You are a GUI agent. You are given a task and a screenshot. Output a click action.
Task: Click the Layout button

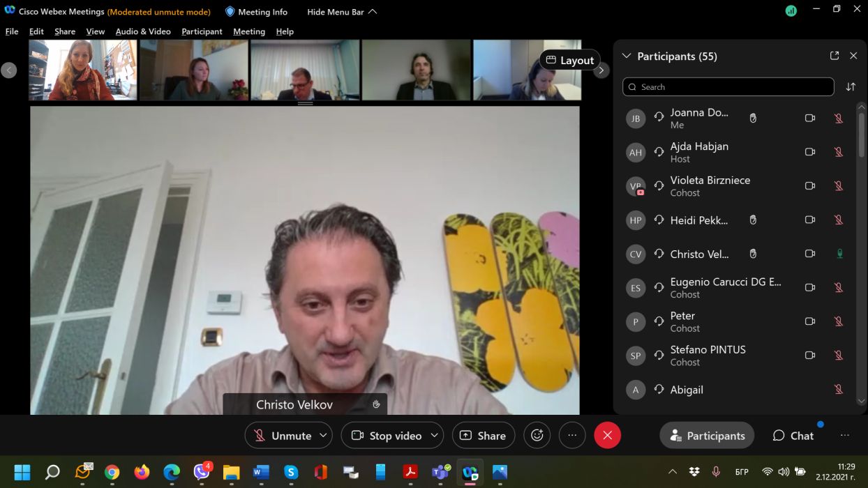tap(569, 61)
